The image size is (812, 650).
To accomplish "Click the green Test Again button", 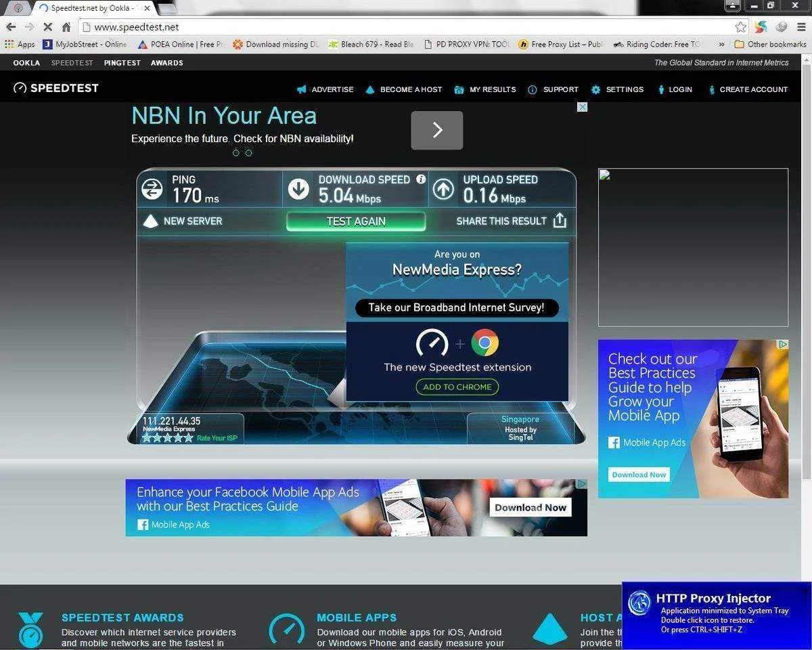I will [x=356, y=221].
